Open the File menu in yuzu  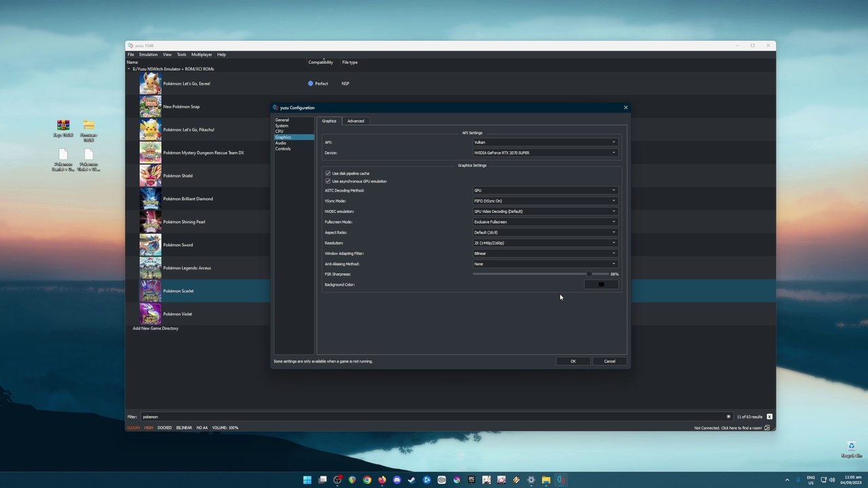click(x=131, y=54)
